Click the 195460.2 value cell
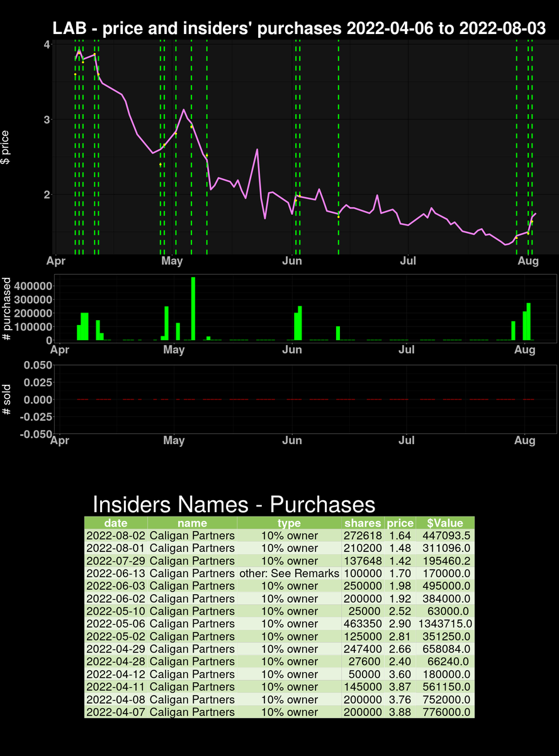This screenshot has height=756, width=559. pos(445,561)
